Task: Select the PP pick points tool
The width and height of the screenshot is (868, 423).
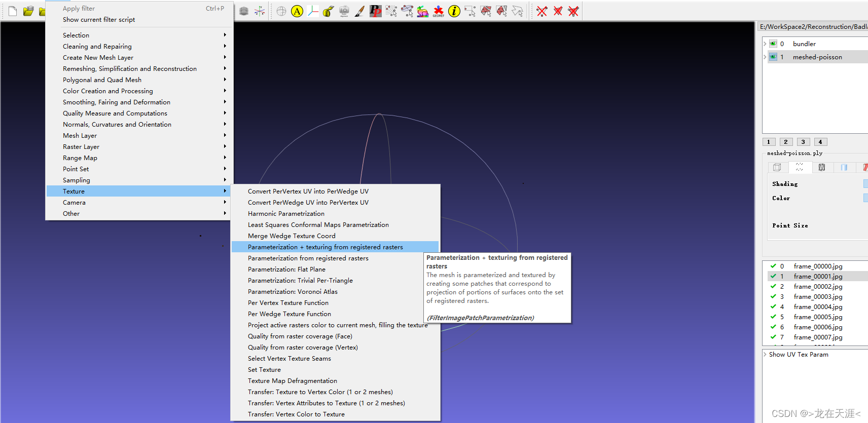Action: [375, 11]
